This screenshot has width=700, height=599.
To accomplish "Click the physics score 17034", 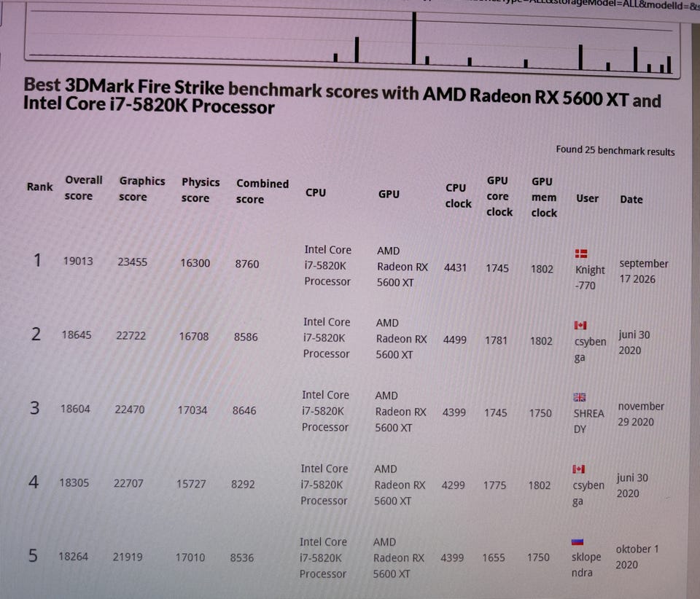I will [x=192, y=410].
